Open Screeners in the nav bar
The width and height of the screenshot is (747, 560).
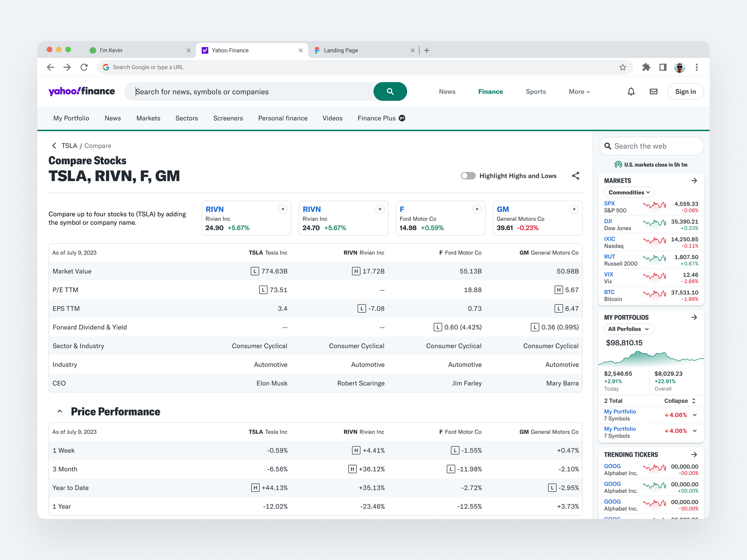click(228, 118)
